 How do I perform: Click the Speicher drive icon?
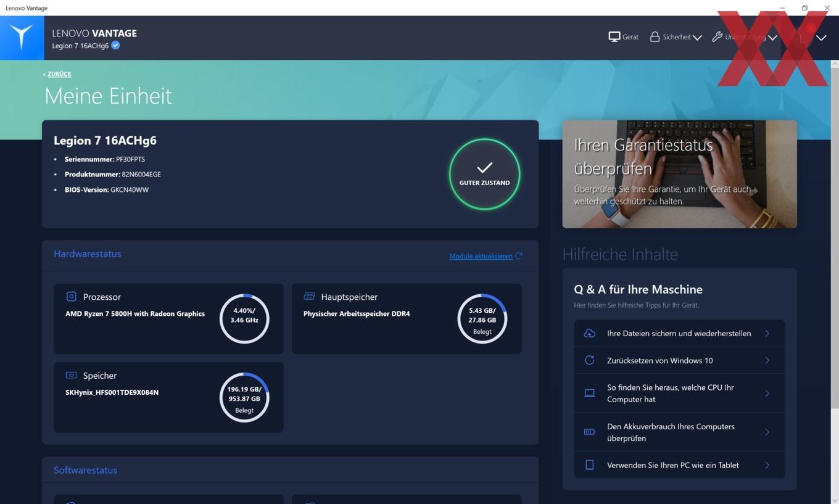point(71,375)
